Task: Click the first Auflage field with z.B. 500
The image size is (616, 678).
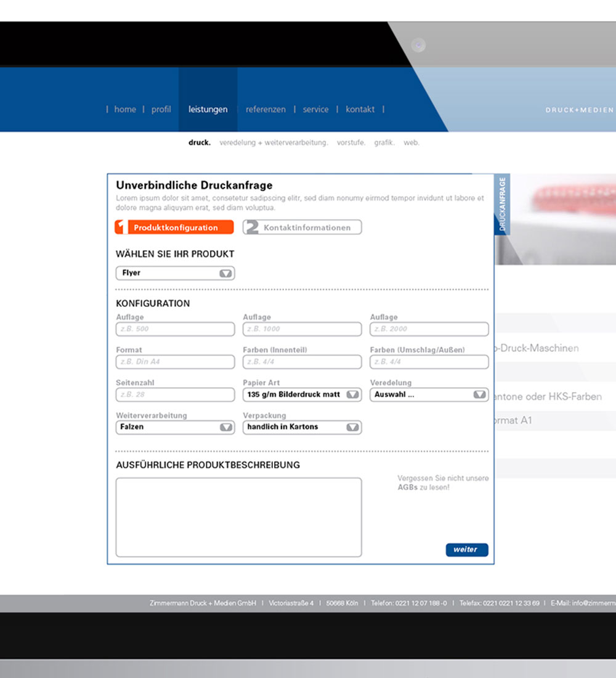Action: click(x=175, y=329)
